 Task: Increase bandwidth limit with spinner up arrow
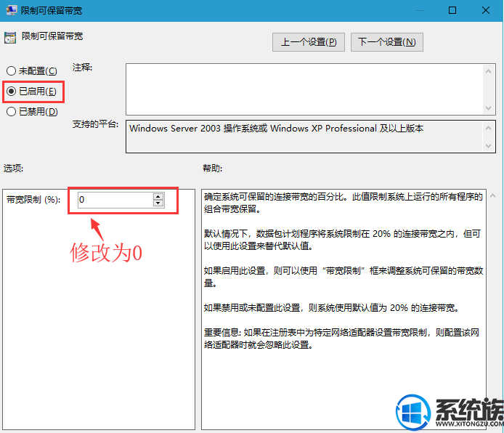pos(158,196)
